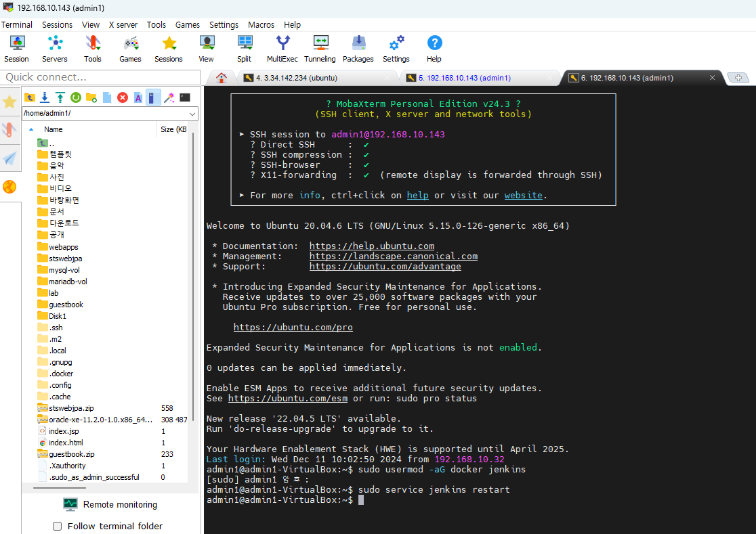Click the magic wand icon in SFTP toolbar
756x534 pixels.
pyautogui.click(x=169, y=97)
